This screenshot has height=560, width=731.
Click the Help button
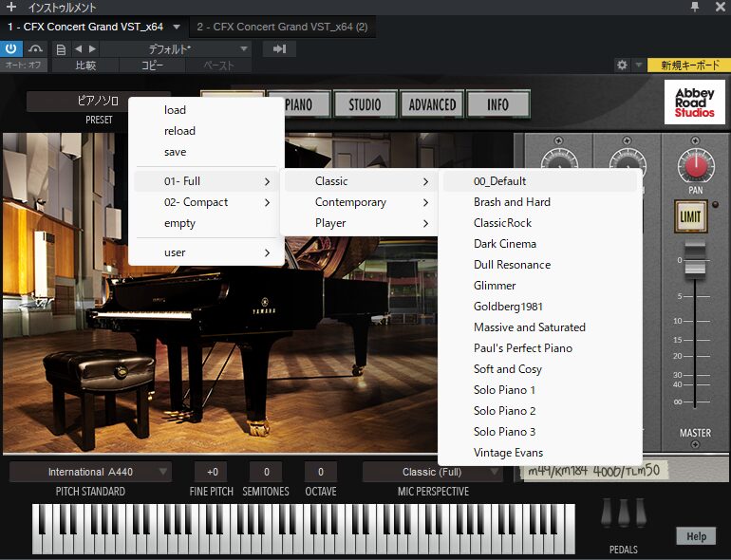[696, 536]
